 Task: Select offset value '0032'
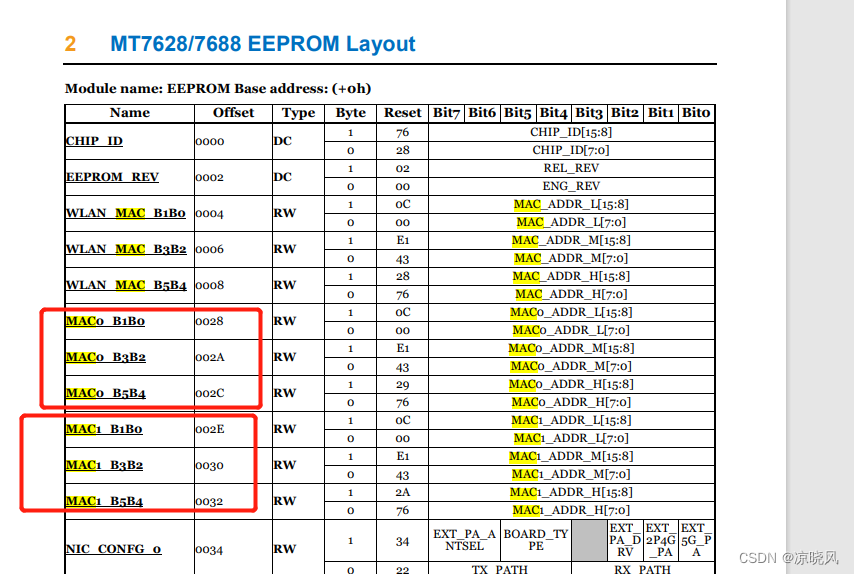click(210, 501)
